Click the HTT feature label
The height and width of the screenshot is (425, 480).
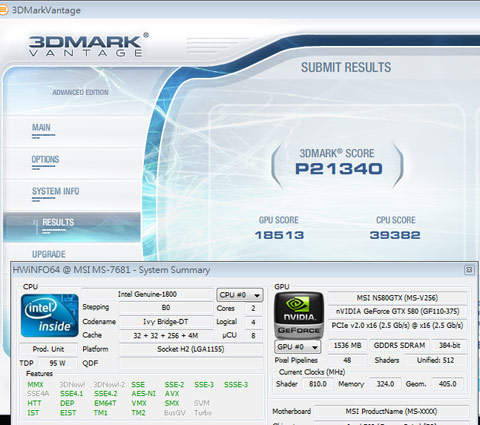click(34, 403)
